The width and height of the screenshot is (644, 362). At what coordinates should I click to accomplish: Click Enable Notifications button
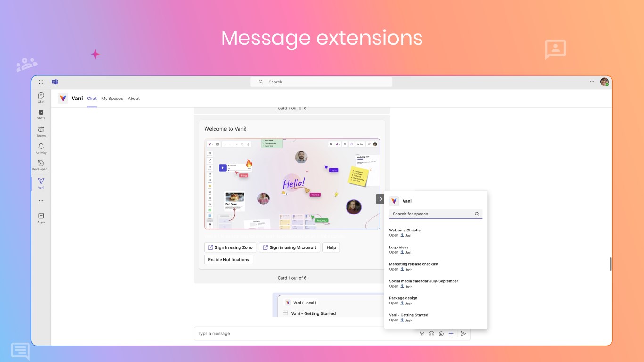pyautogui.click(x=229, y=260)
